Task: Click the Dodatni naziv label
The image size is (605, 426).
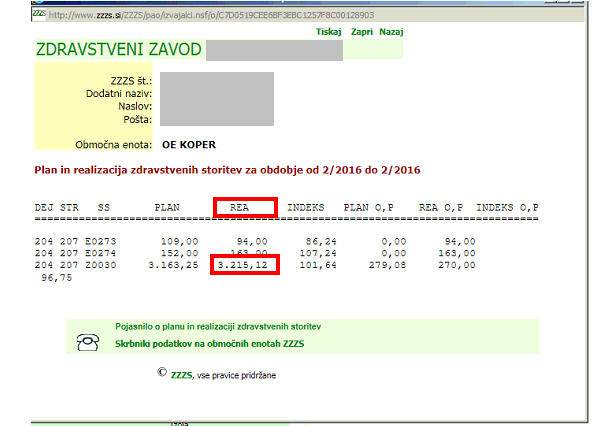Action: pyautogui.click(x=119, y=94)
